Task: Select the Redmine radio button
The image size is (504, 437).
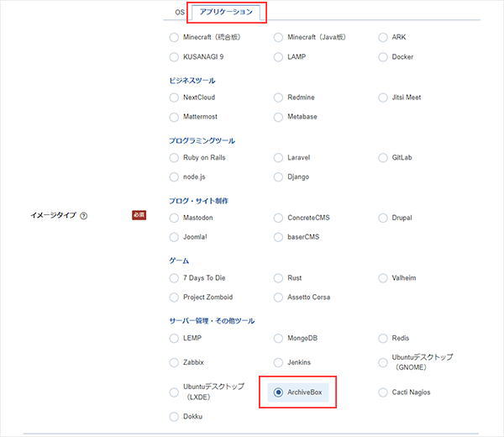Action: pyautogui.click(x=278, y=97)
